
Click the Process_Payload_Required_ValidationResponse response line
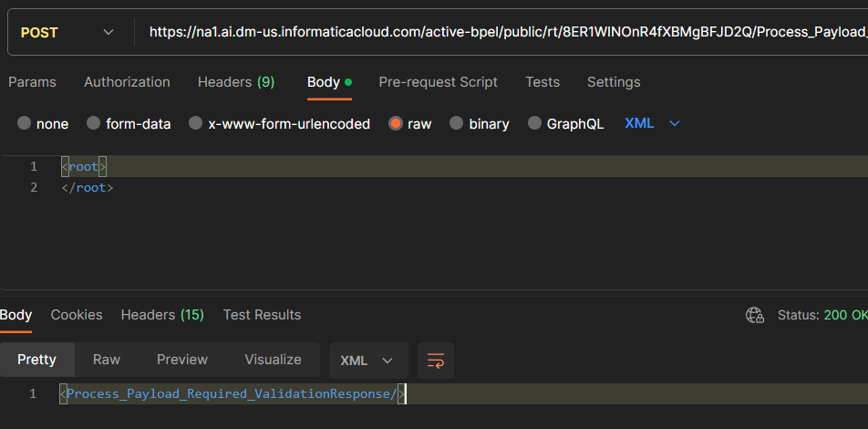(x=232, y=394)
